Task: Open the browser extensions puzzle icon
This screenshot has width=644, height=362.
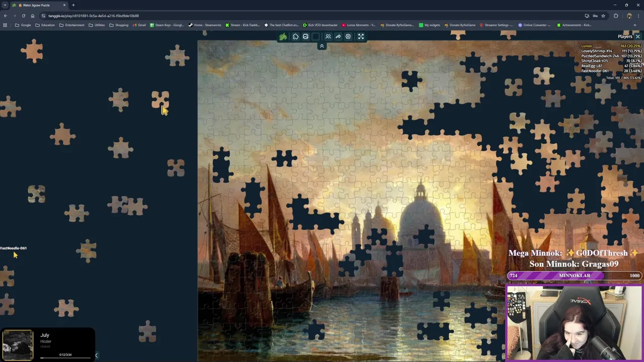Action: tap(616, 16)
